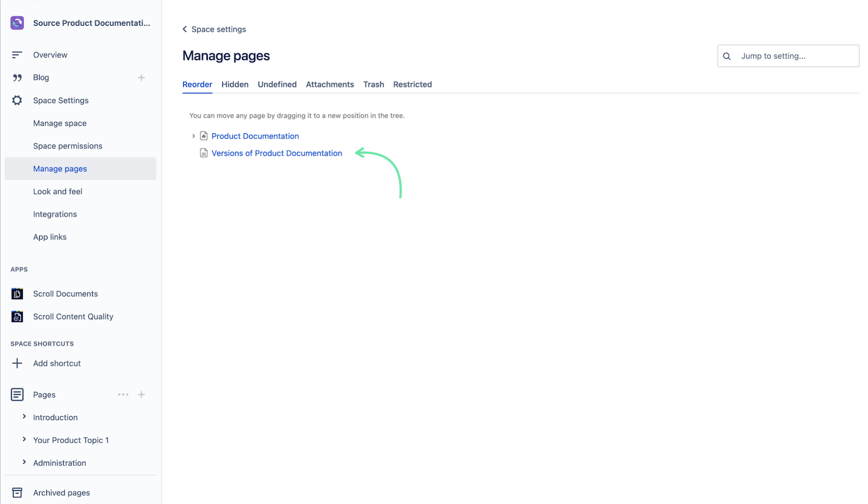Viewport: 868px width, 504px height.
Task: Expand the Introduction page in the sidebar
Action: (24, 417)
